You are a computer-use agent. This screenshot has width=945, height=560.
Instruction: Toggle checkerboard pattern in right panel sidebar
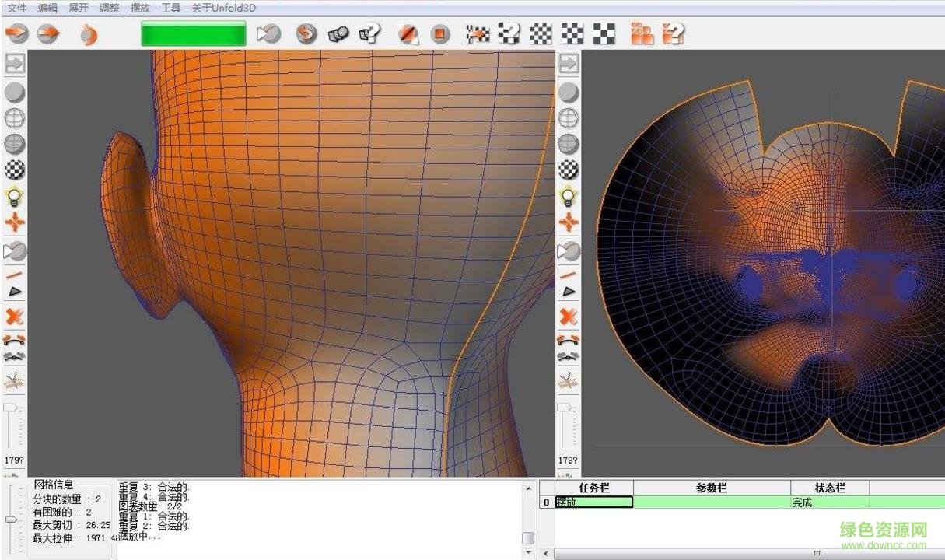[569, 170]
